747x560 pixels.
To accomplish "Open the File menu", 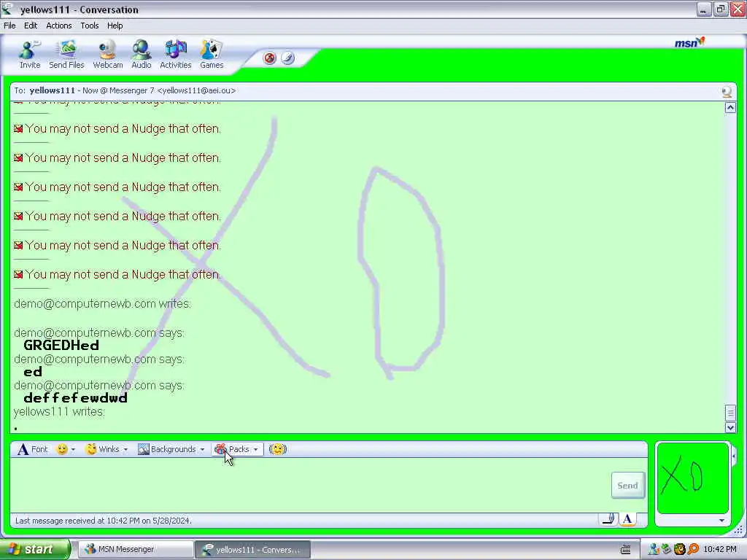I will pos(9,26).
